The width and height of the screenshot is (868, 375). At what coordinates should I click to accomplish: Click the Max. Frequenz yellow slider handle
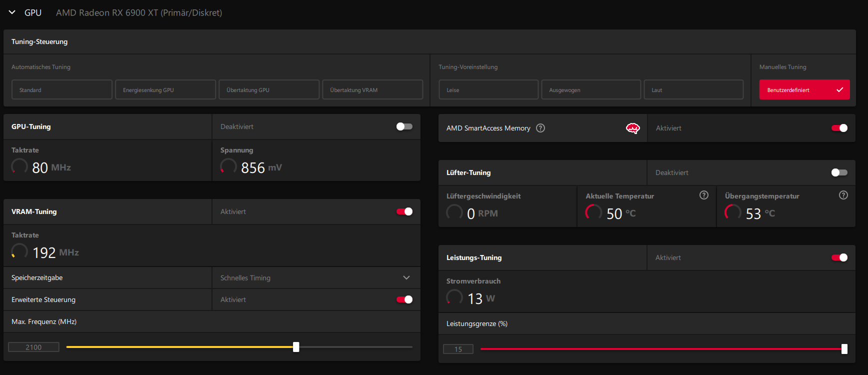tap(296, 347)
